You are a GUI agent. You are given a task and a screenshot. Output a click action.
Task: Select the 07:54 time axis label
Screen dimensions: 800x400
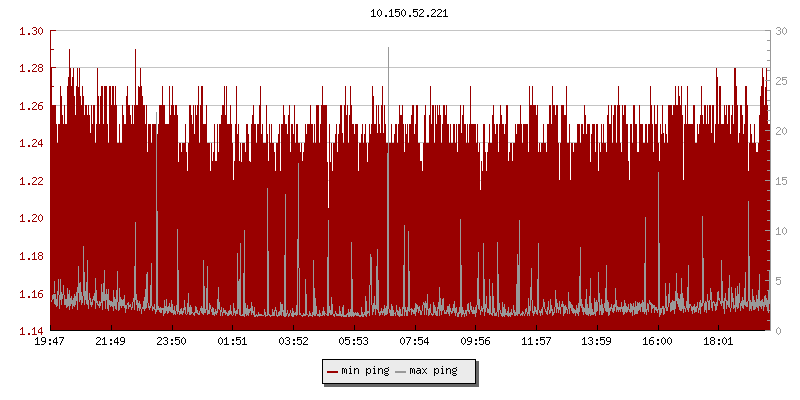[x=415, y=342]
